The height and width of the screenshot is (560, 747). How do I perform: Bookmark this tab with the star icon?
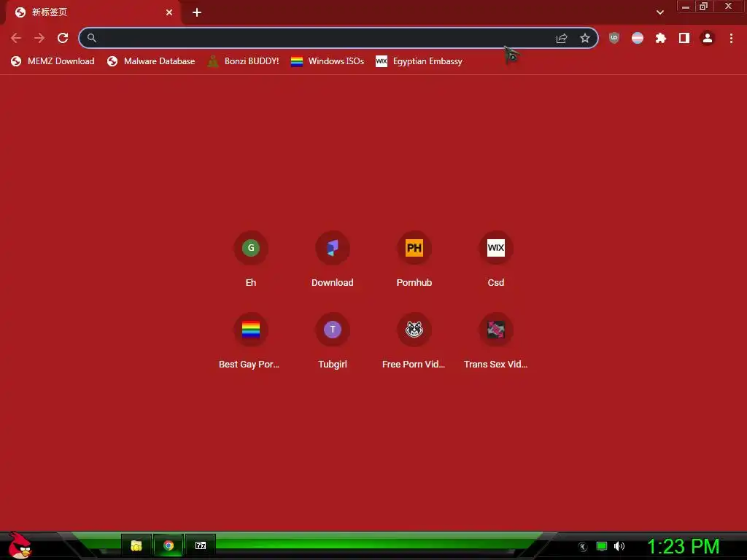click(585, 38)
